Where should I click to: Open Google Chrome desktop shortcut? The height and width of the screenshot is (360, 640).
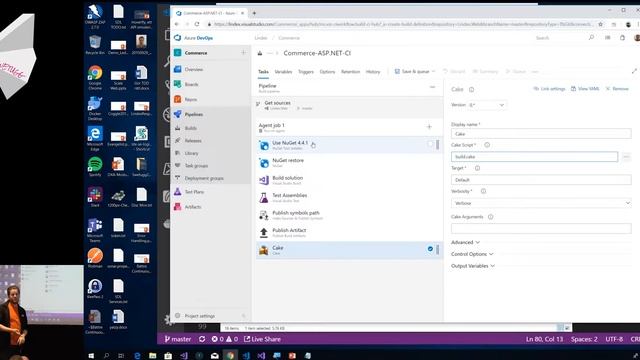click(95, 78)
